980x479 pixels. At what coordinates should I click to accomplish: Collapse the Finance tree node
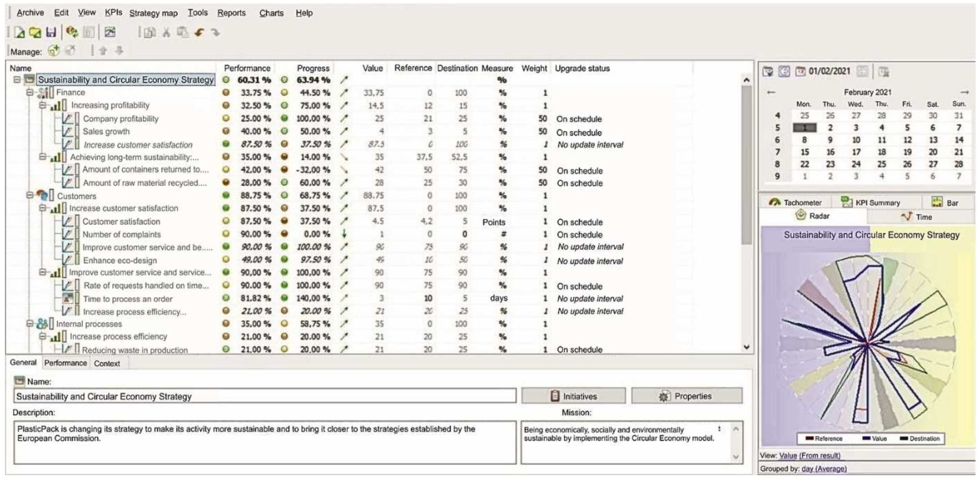click(30, 92)
